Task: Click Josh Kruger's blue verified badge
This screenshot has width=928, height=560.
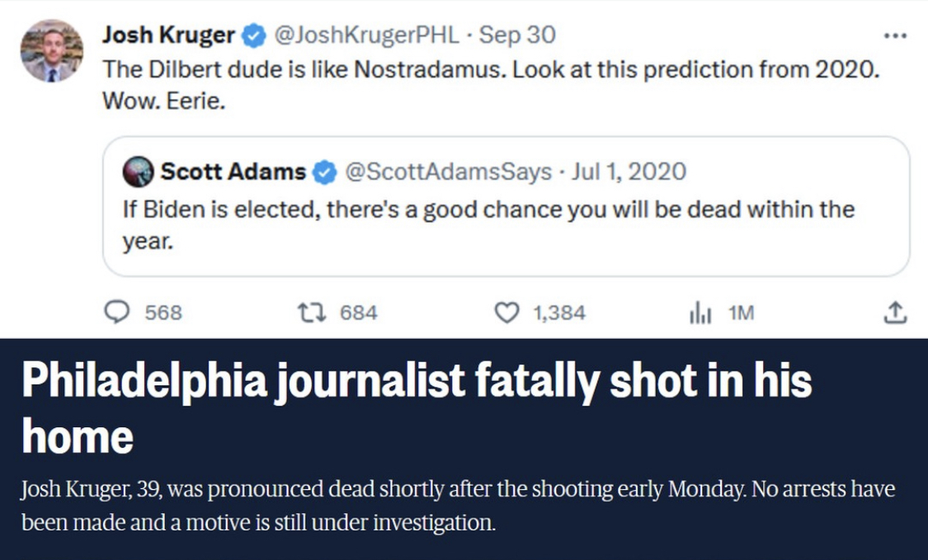Action: tap(255, 36)
